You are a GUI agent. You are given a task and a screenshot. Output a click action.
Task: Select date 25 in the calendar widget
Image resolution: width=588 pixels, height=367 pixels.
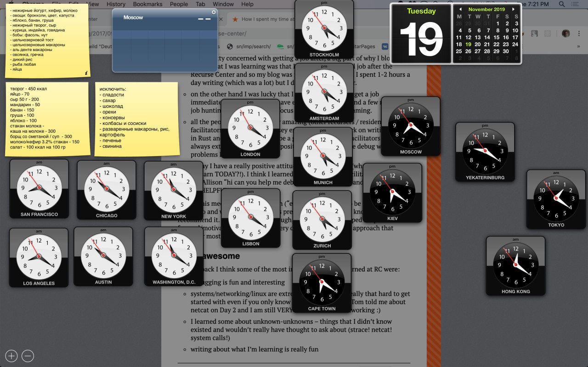click(459, 51)
